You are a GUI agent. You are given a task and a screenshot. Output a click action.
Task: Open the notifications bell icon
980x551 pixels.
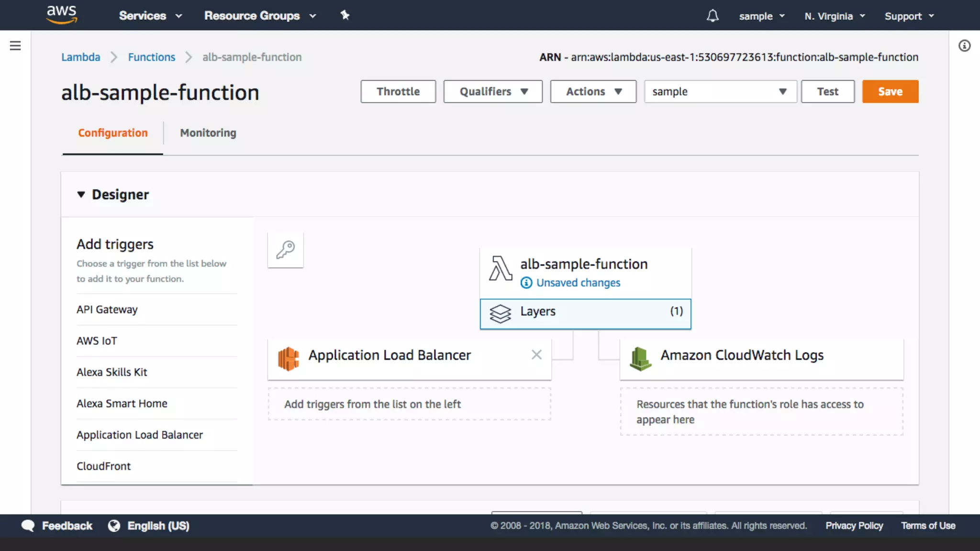pos(713,16)
